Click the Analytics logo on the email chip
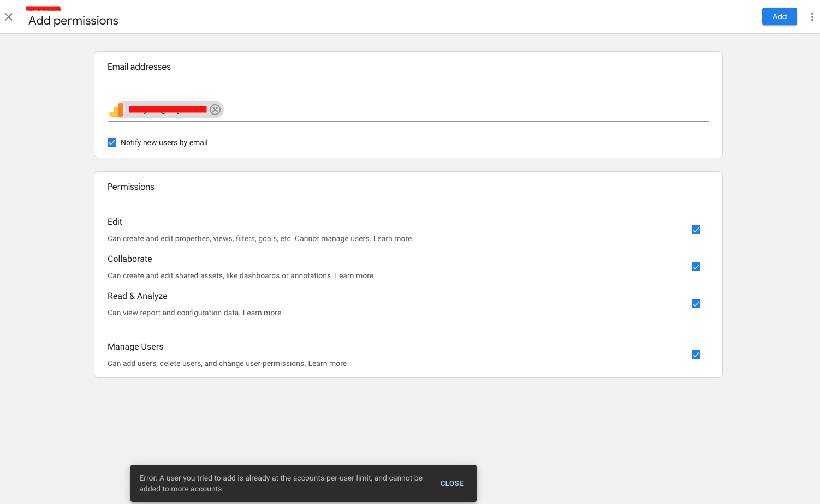The width and height of the screenshot is (820, 504). pos(116,110)
